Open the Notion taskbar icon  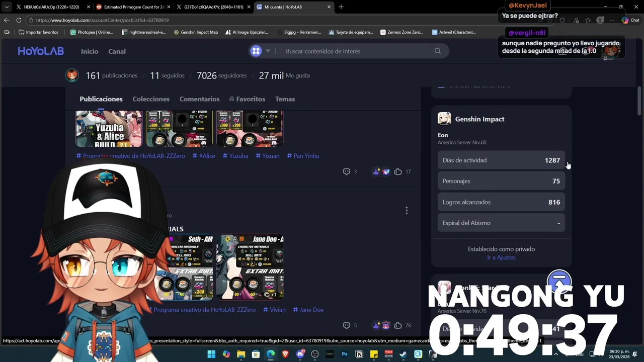pos(359,354)
